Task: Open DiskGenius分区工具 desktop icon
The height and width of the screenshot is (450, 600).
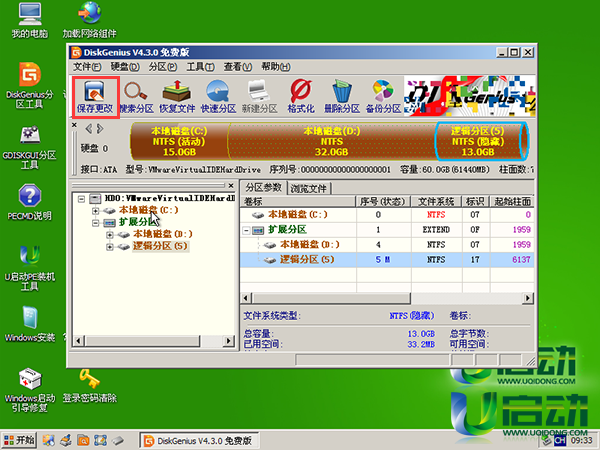Action: tap(30, 85)
